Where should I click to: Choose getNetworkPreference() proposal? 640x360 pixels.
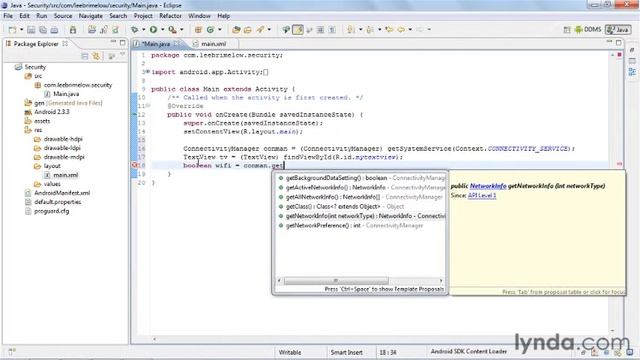(x=361, y=225)
